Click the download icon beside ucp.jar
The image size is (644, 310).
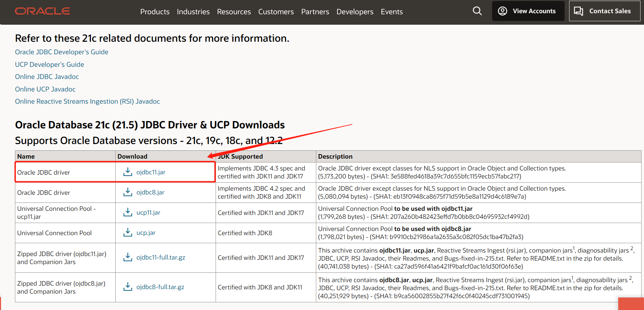(x=128, y=232)
